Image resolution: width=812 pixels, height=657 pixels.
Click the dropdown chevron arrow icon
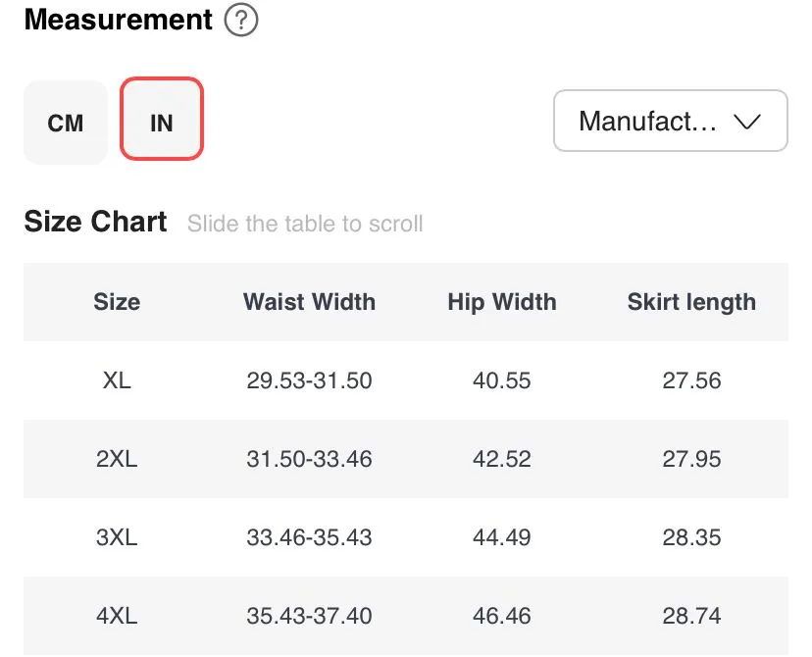click(746, 123)
